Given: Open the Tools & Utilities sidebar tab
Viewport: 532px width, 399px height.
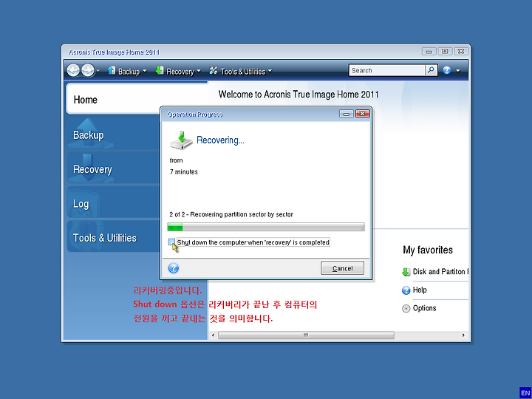Looking at the screenshot, I should coord(113,237).
